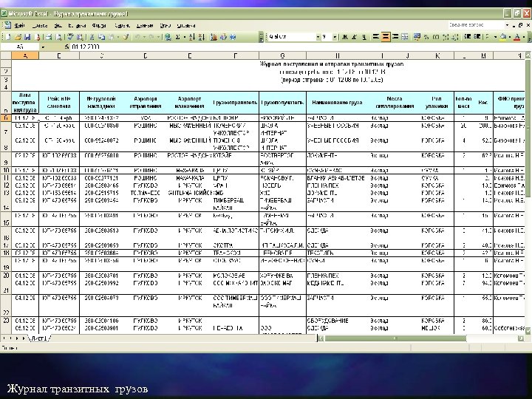532x399 pixels.
Task: Open the font name dropdown
Action: (x=318, y=37)
